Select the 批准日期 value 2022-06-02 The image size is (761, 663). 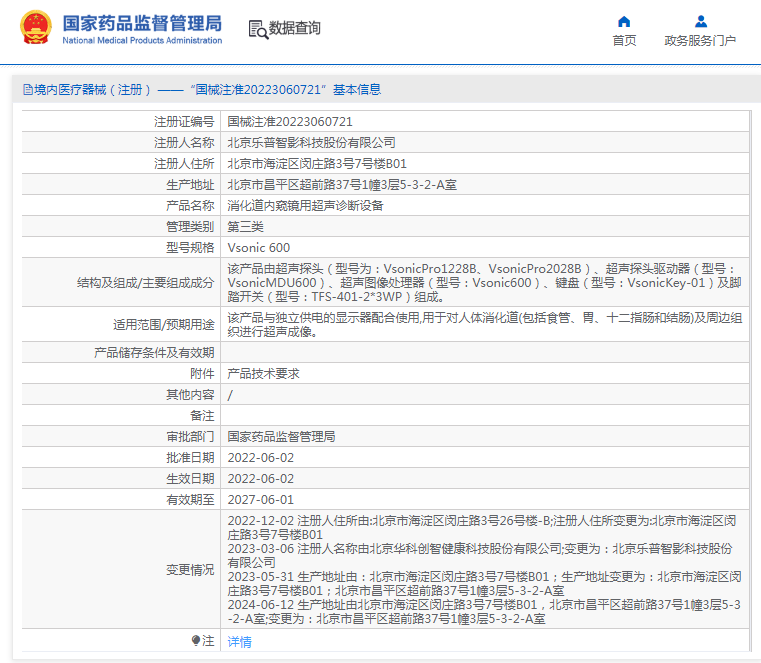(x=261, y=458)
